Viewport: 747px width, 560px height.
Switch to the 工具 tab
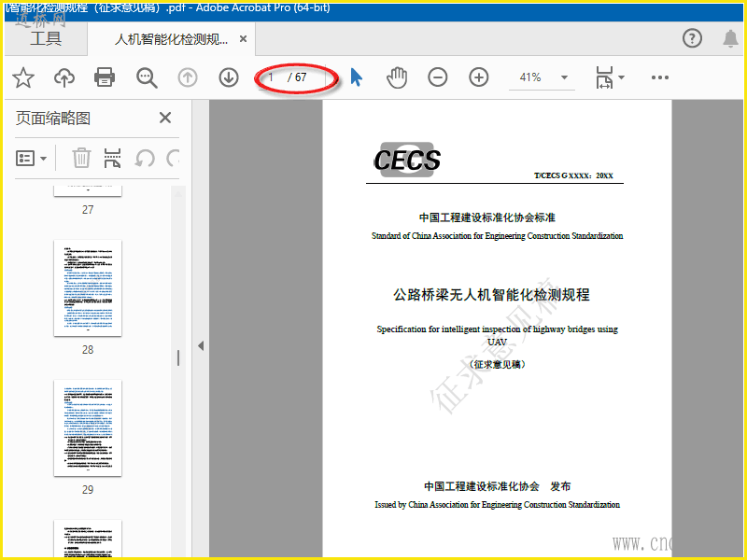[x=46, y=38]
